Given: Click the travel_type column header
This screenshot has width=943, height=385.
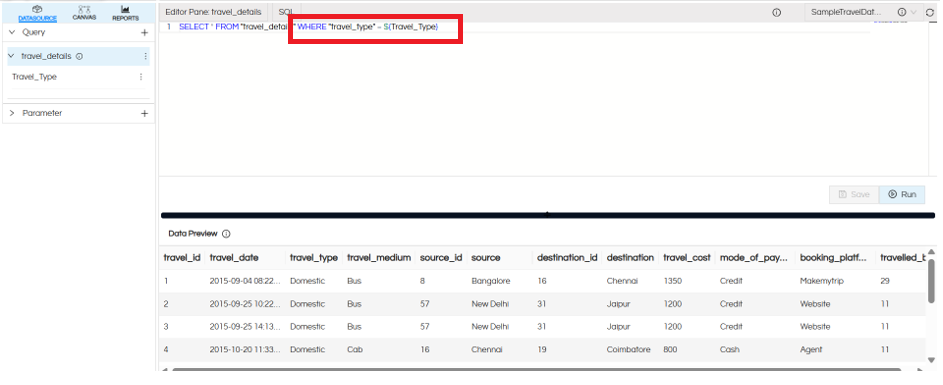Looking at the screenshot, I should click(x=313, y=257).
